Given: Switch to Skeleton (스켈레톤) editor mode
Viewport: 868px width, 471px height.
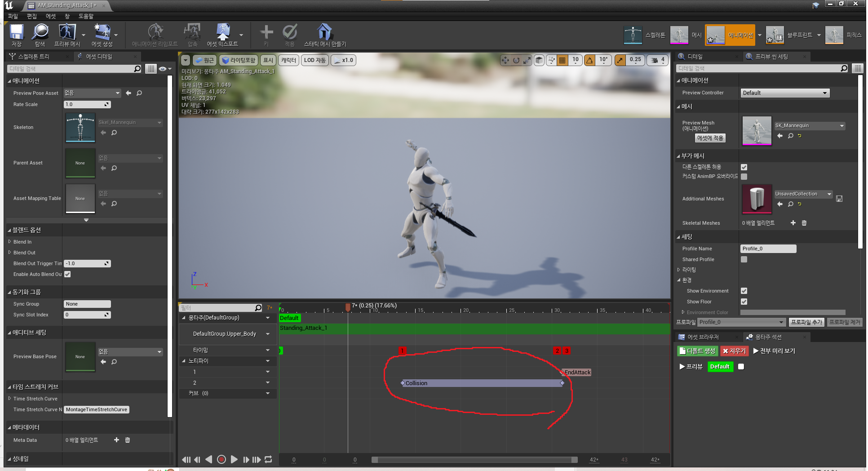Looking at the screenshot, I should pyautogui.click(x=633, y=35).
